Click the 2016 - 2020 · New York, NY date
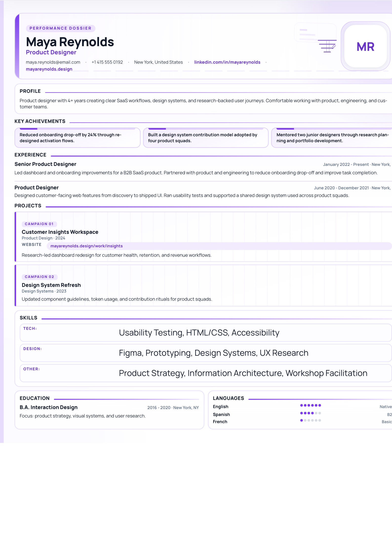 pyautogui.click(x=173, y=408)
